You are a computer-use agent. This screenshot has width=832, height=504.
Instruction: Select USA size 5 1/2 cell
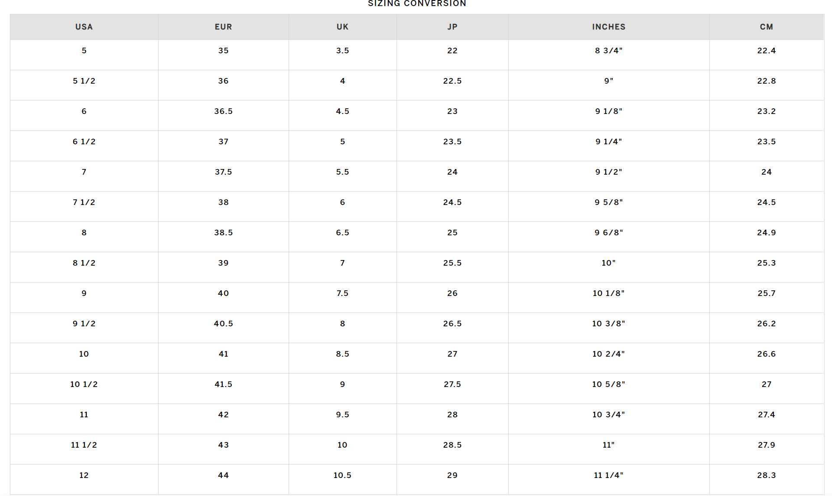pos(84,81)
